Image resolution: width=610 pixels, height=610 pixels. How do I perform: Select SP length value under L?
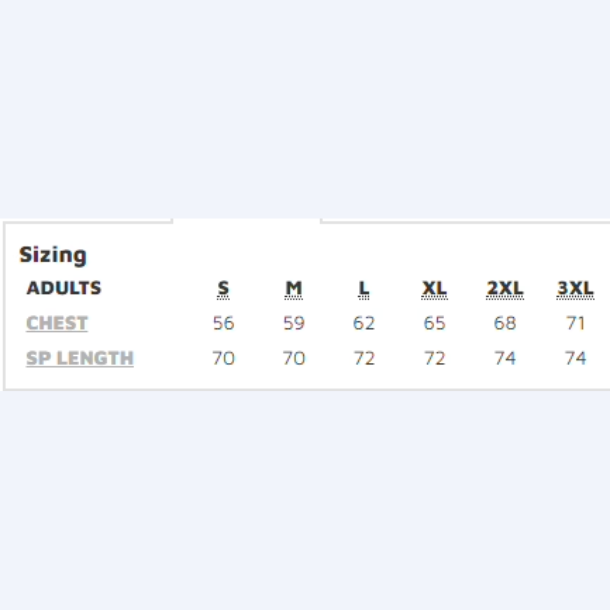click(364, 358)
